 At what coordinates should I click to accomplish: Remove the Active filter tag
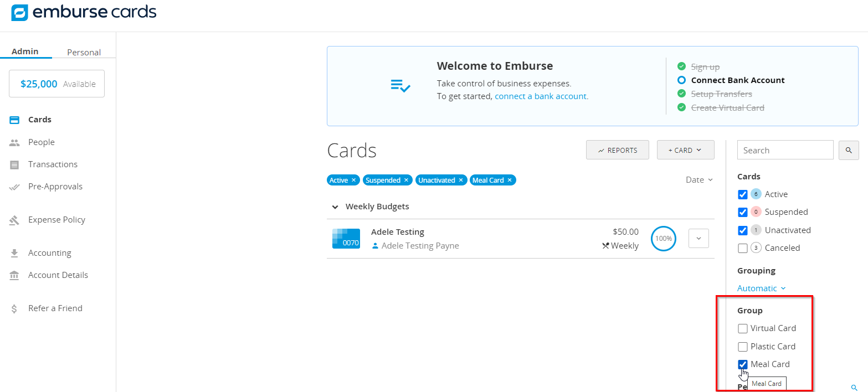353,180
